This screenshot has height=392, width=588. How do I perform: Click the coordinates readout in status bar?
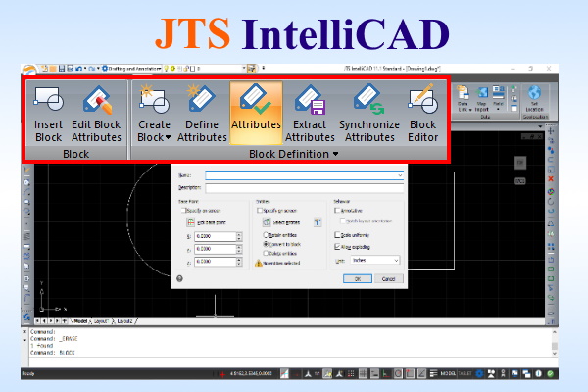click(x=251, y=373)
